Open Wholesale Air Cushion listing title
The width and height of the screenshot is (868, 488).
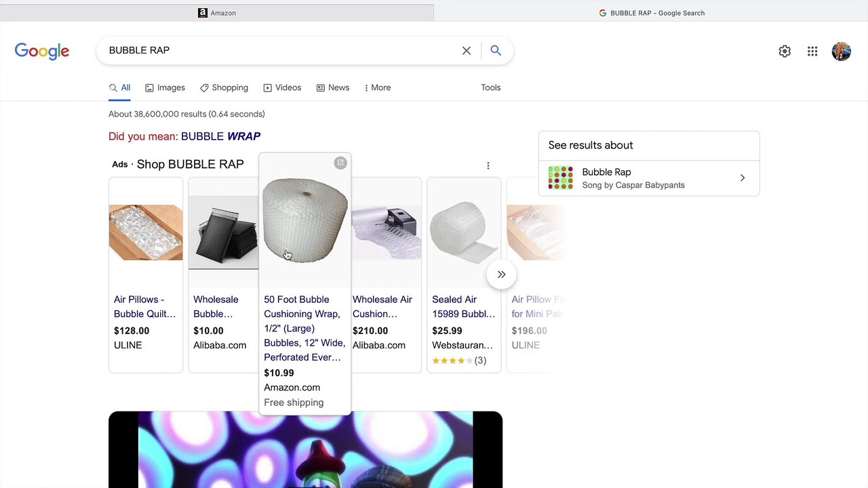pyautogui.click(x=382, y=306)
